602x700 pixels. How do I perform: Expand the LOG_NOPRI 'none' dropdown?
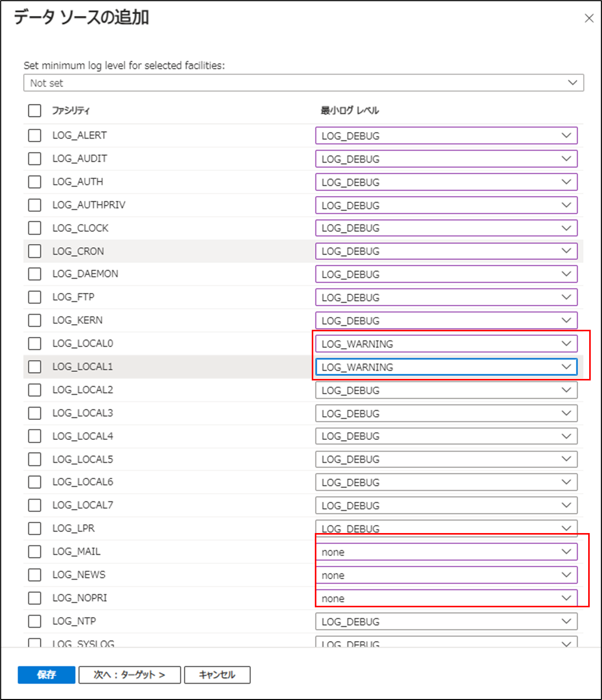(x=446, y=598)
